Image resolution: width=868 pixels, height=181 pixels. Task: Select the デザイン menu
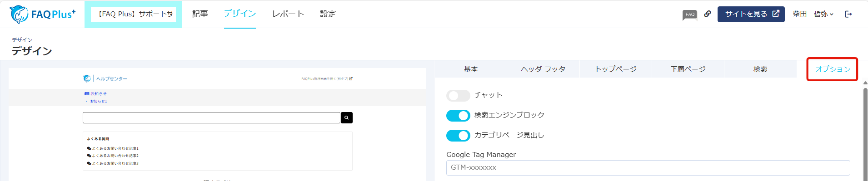[x=240, y=14]
